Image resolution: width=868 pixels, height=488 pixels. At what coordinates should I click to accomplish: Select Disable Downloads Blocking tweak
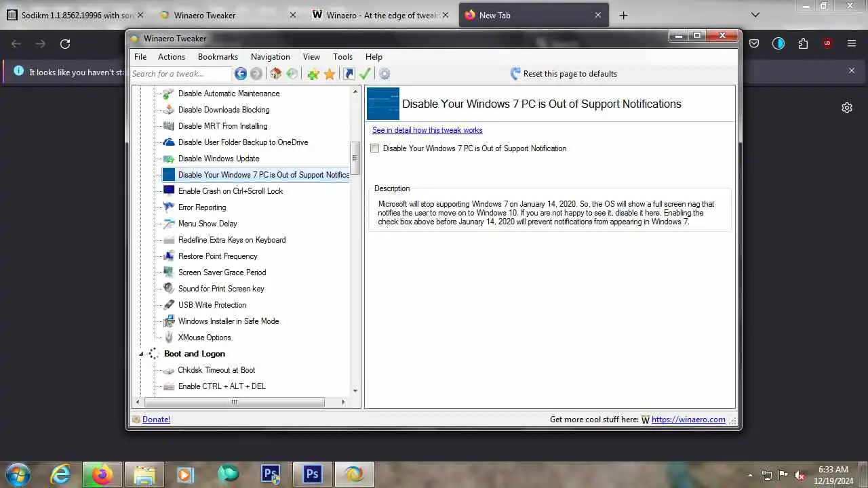pyautogui.click(x=224, y=110)
